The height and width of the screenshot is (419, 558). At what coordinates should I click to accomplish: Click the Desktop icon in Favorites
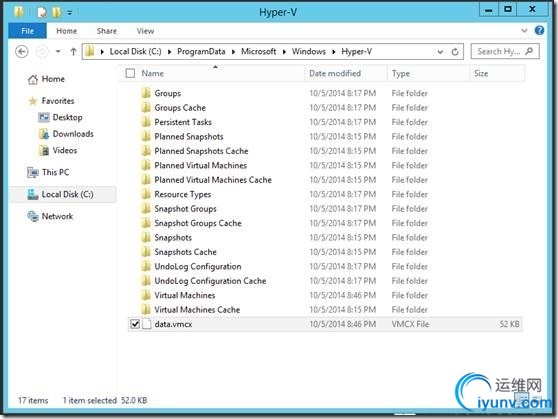[44, 117]
